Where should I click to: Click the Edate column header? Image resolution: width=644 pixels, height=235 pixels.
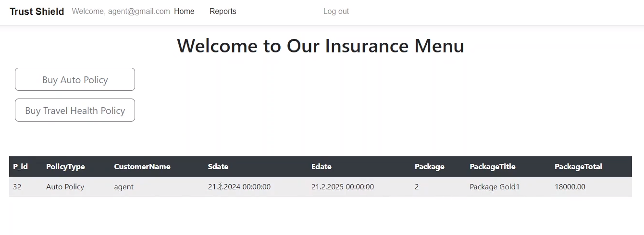(322, 167)
